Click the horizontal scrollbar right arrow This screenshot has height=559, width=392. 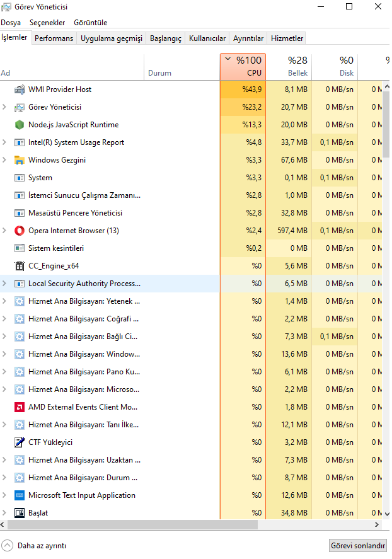377,525
